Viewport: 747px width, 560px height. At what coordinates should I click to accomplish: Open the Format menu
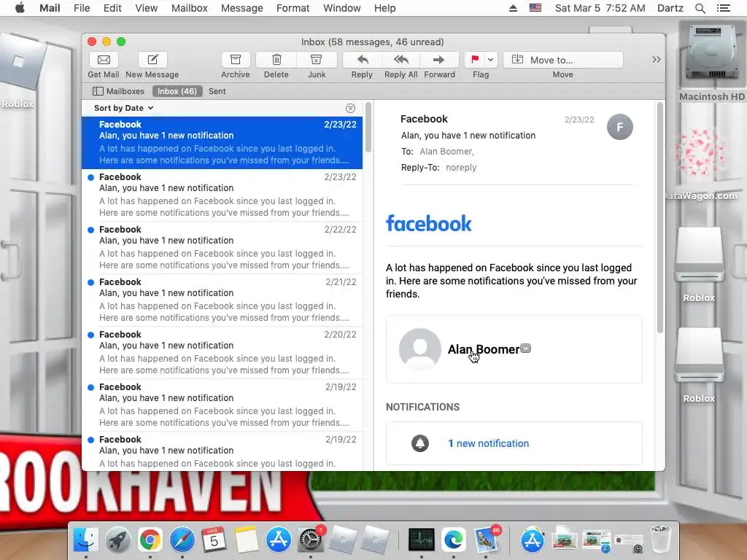pyautogui.click(x=293, y=8)
